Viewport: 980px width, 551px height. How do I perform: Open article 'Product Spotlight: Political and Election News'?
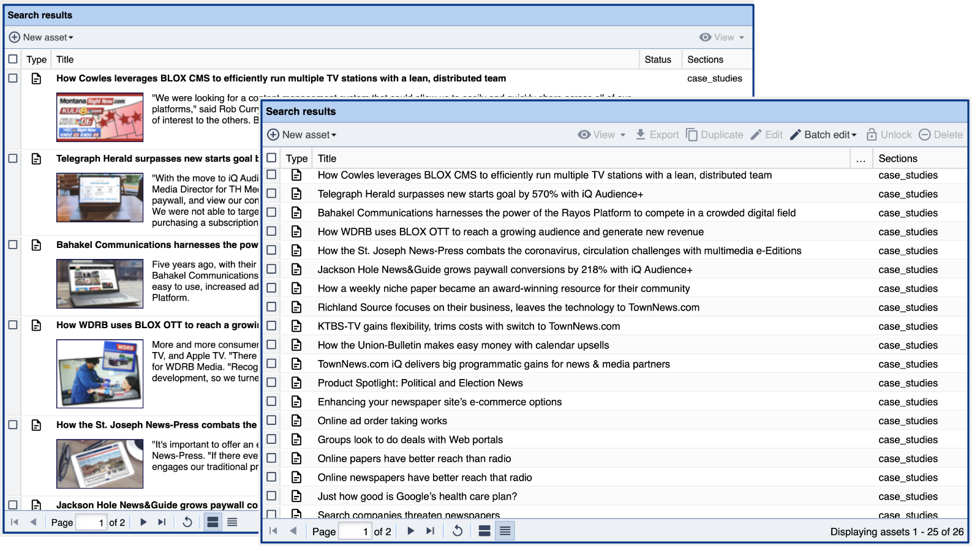point(420,383)
